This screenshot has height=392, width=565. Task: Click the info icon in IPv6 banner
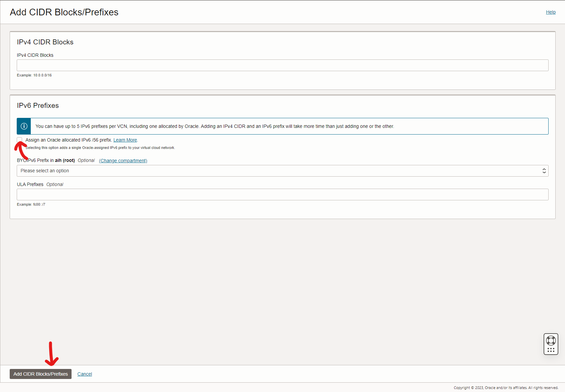click(x=24, y=126)
